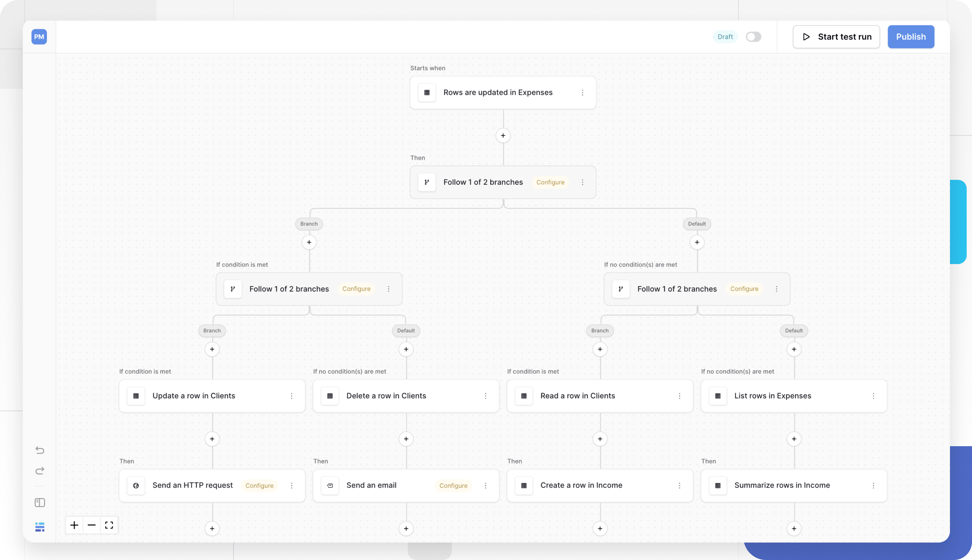
Task: Fit workflow to screen
Action: tap(109, 525)
